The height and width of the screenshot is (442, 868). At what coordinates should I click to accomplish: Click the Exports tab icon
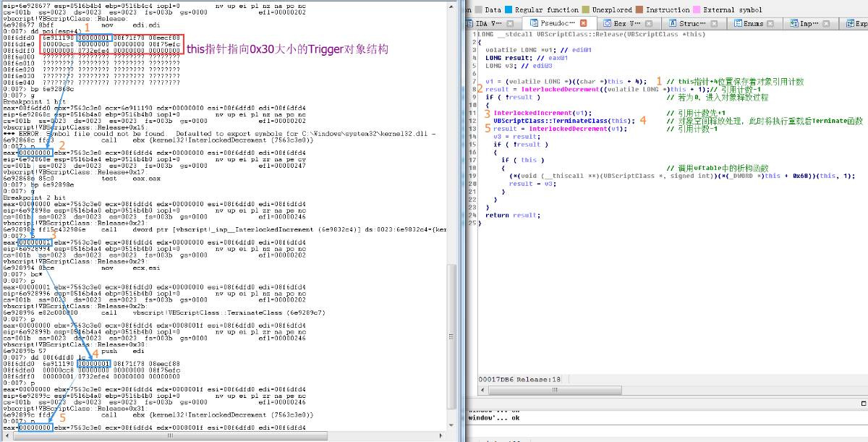point(850,23)
